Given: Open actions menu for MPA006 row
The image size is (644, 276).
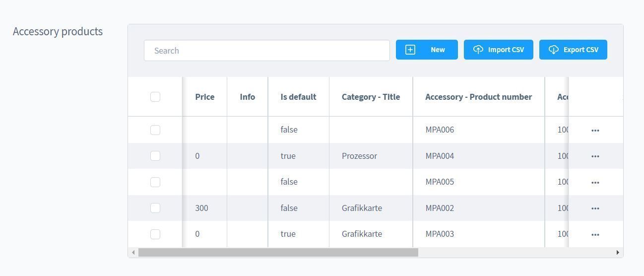Looking at the screenshot, I should pyautogui.click(x=595, y=131).
